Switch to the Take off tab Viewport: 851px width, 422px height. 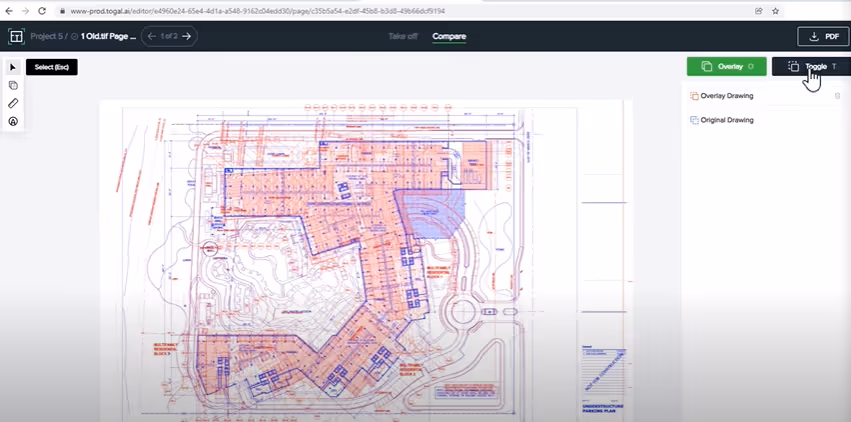click(403, 36)
